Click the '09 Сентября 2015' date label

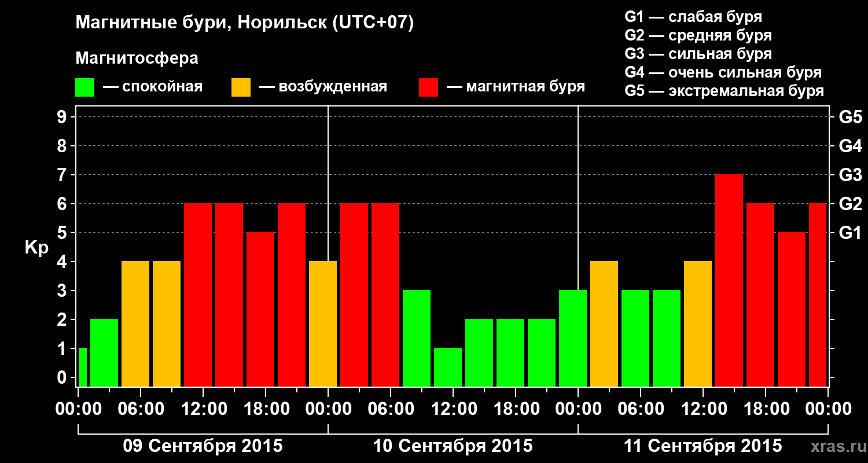(203, 446)
